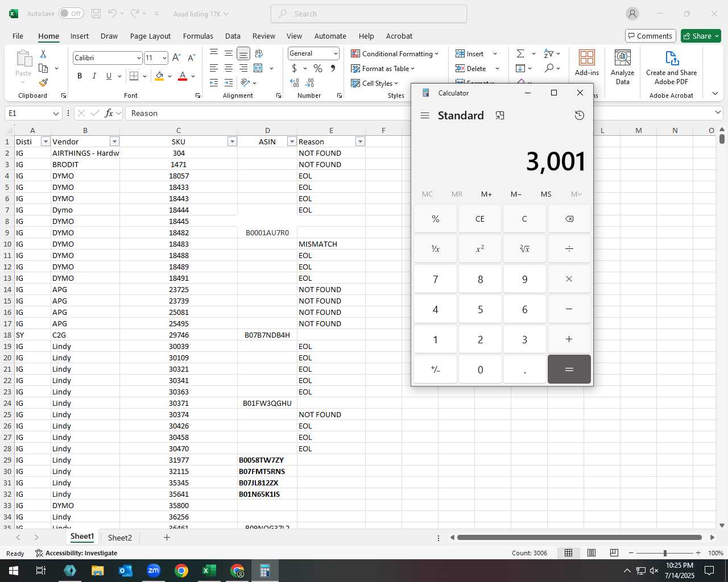
Task: Click Sort & Filter icon
Action: click(549, 53)
